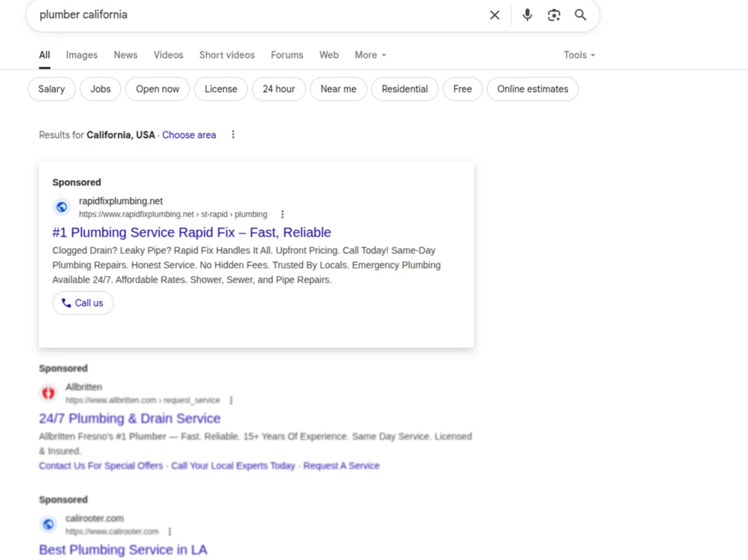
Task: Click the rapidfixplumbing.net URL breadcrumb
Action: pos(173,215)
